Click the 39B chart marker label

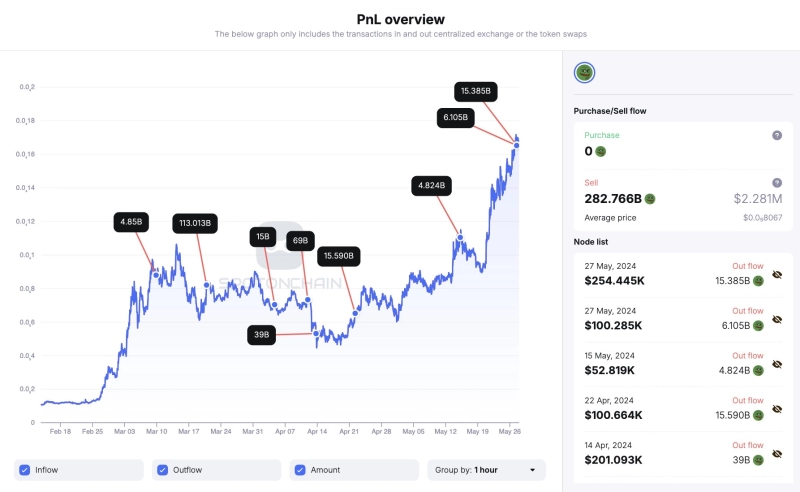(261, 335)
